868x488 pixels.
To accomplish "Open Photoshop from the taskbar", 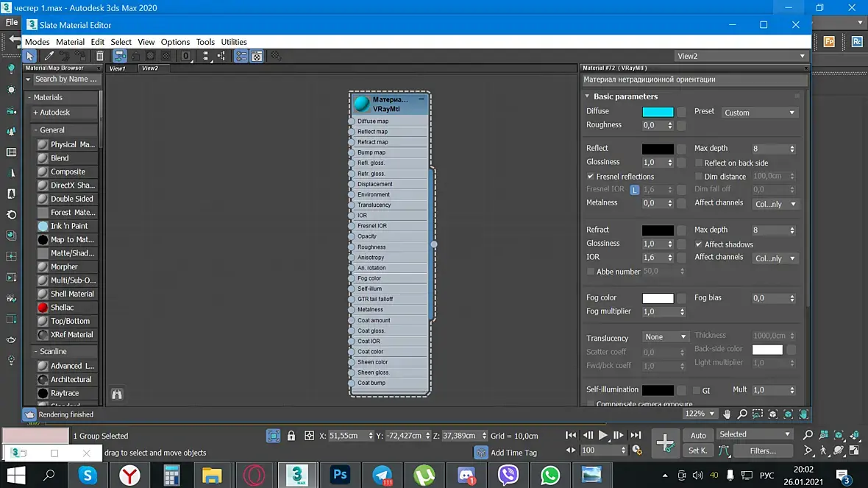I will [340, 475].
